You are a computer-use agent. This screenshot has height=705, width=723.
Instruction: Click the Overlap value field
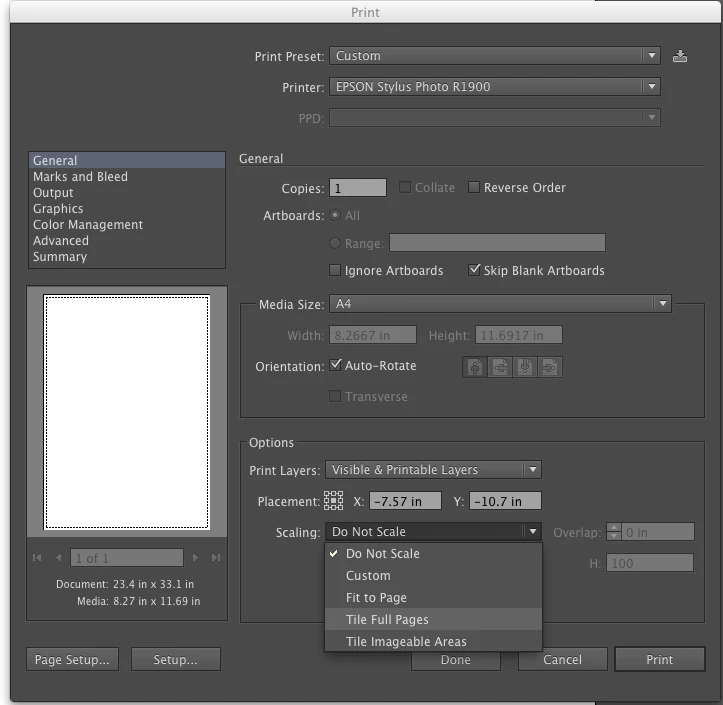pyautogui.click(x=658, y=532)
